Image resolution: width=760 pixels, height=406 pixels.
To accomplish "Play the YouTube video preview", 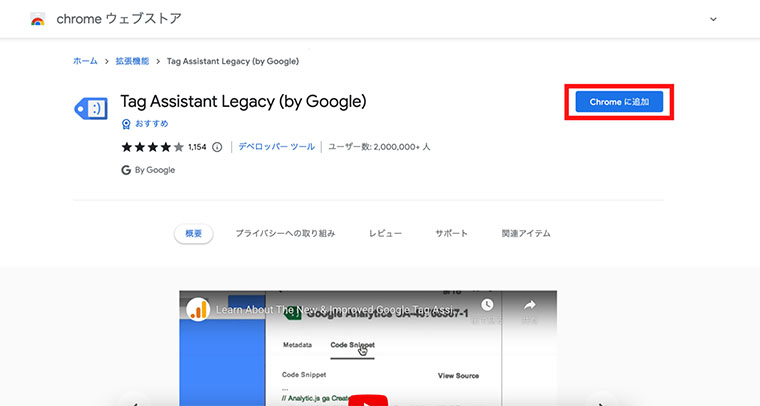I will pyautogui.click(x=368, y=400).
